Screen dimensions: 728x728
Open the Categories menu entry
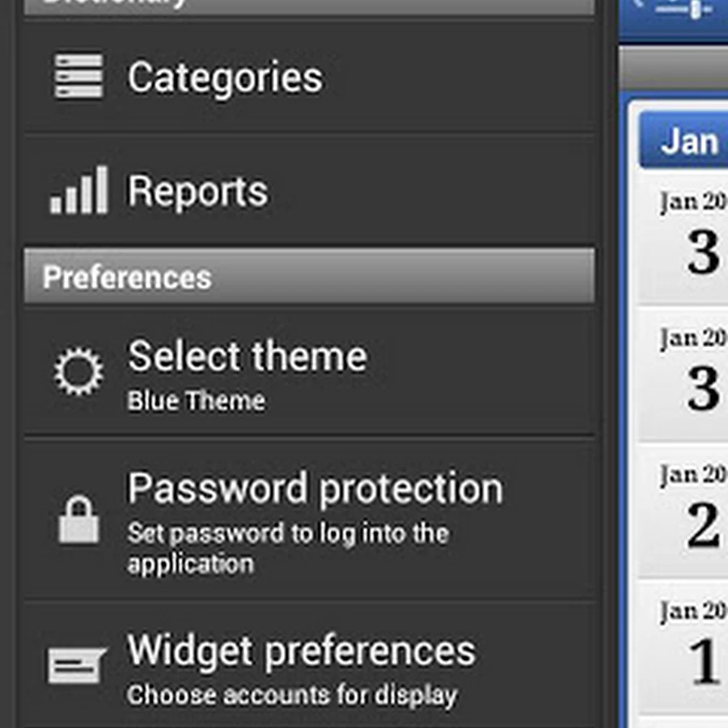(225, 78)
